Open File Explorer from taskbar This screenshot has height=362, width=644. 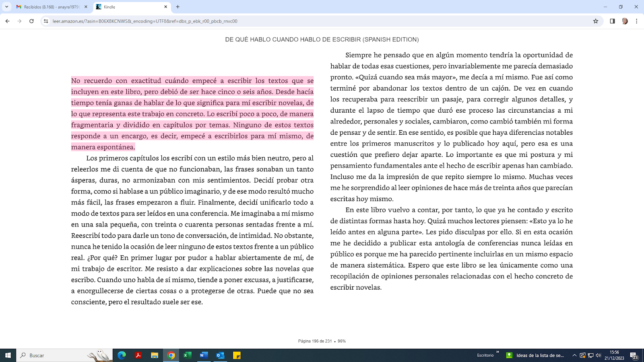pos(155,355)
